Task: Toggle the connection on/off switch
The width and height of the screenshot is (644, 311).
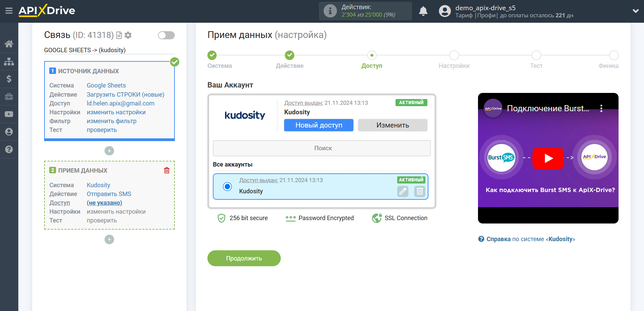Action: [166, 35]
